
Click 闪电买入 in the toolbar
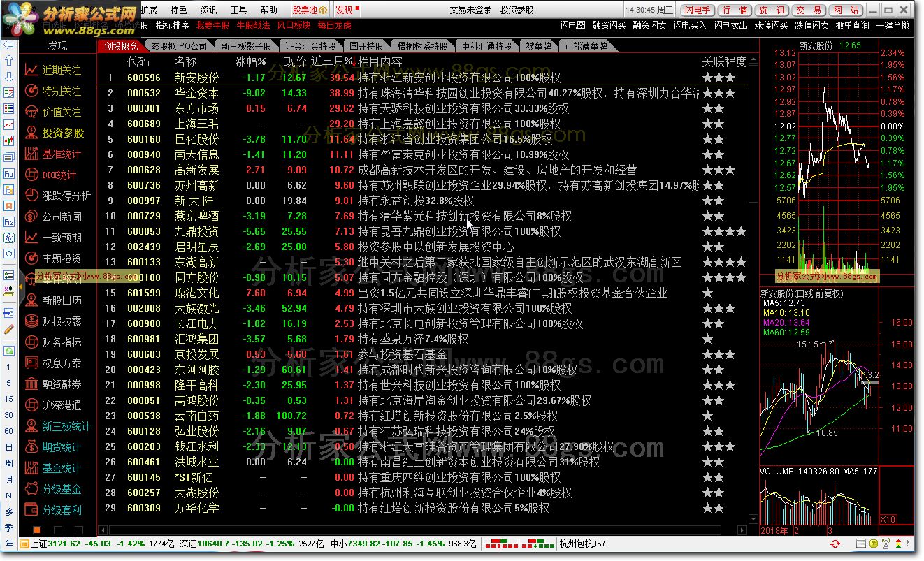(691, 25)
